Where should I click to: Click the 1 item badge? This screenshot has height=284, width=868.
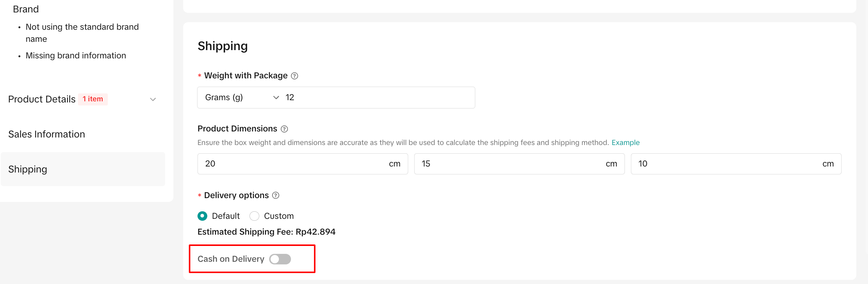93,99
